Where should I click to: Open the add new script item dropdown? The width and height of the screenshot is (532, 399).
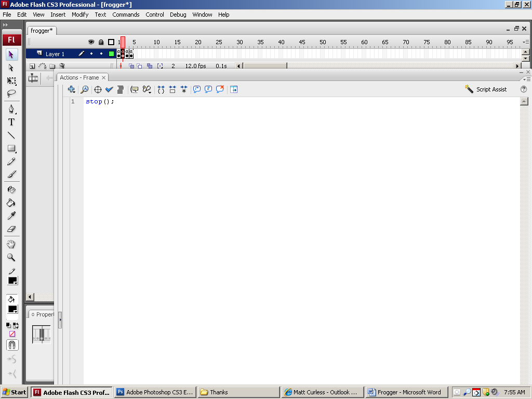pyautogui.click(x=72, y=89)
